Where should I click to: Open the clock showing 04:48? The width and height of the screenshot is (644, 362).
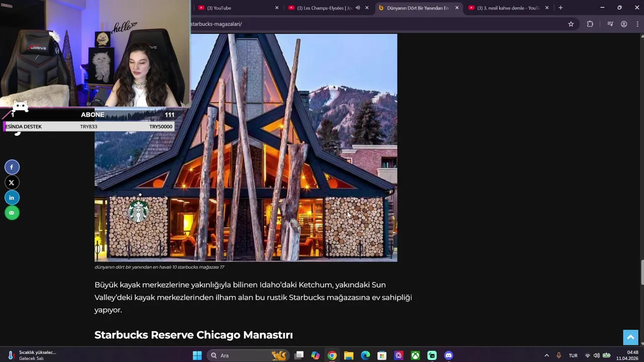click(x=627, y=355)
